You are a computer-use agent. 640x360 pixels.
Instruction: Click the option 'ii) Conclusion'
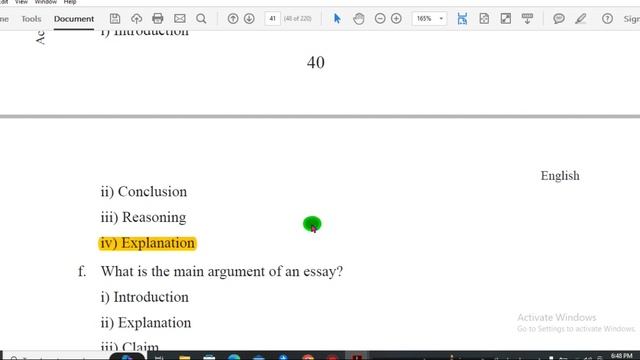[x=144, y=192]
